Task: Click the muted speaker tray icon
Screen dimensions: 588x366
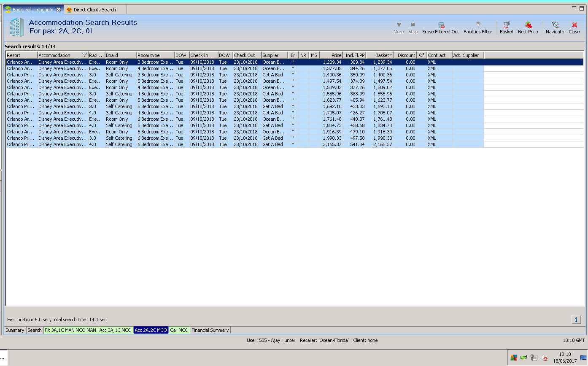Action: pos(544,358)
